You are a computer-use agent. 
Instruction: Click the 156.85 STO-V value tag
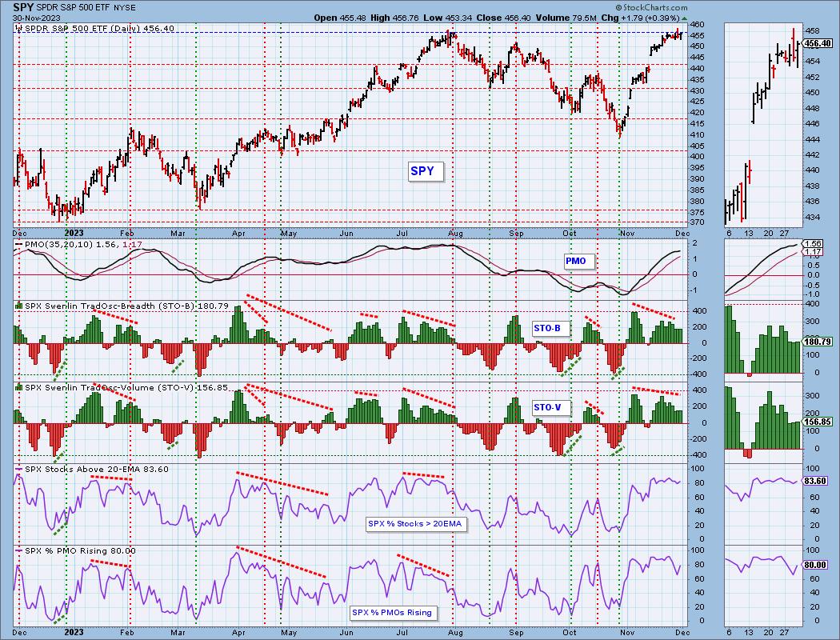tap(818, 422)
